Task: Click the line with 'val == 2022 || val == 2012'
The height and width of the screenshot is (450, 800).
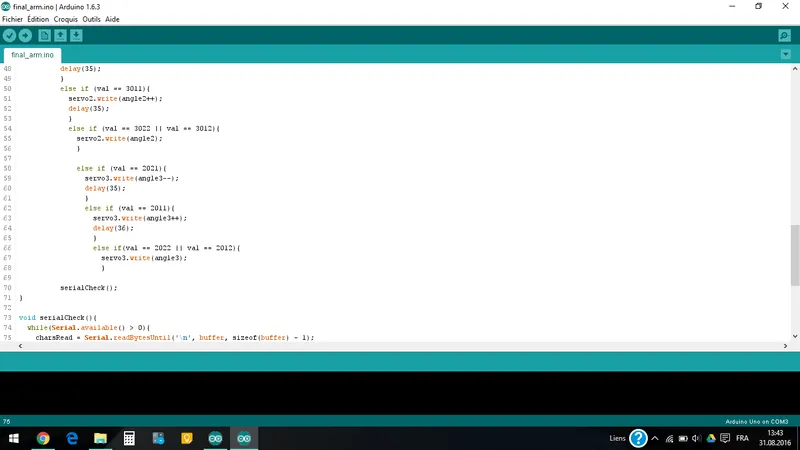Action: (166, 248)
